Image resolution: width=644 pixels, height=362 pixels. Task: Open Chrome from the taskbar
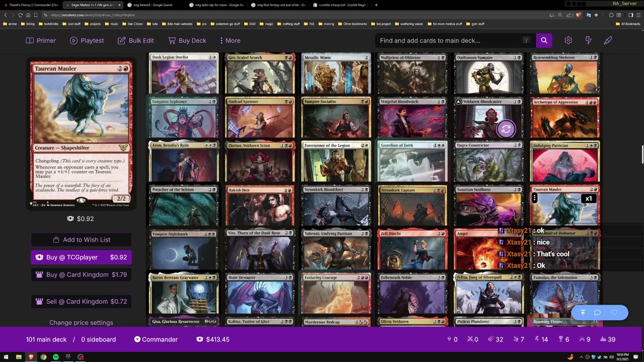click(x=44, y=357)
